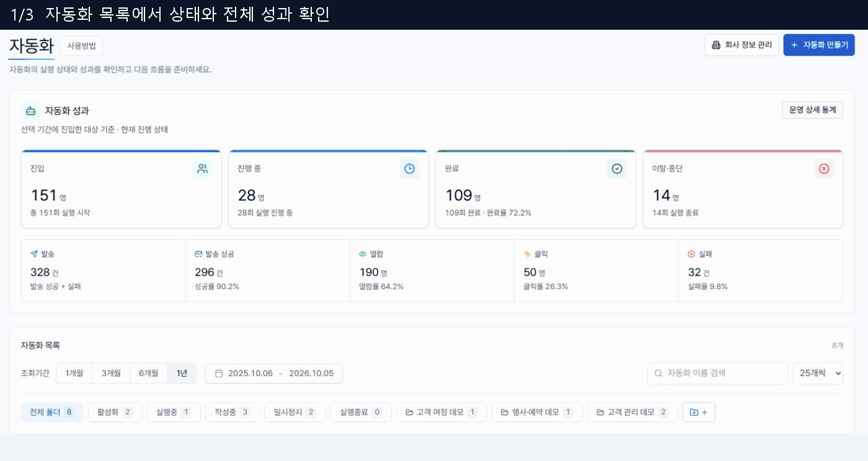Click the red error icon next to 실패
Screen dimensions: 868x461
coord(692,254)
